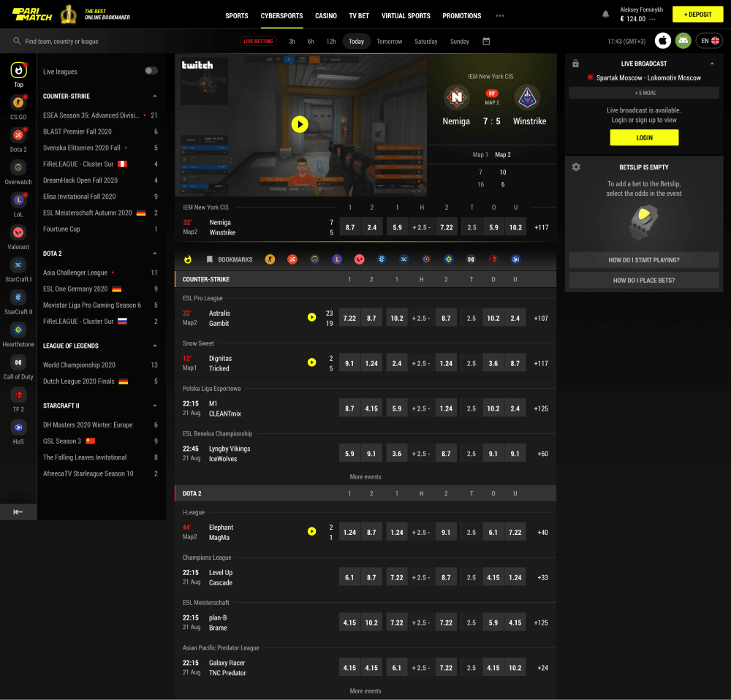Collapse the sidebar with arrow icon
Viewport: 731px width, 700px height.
(18, 511)
